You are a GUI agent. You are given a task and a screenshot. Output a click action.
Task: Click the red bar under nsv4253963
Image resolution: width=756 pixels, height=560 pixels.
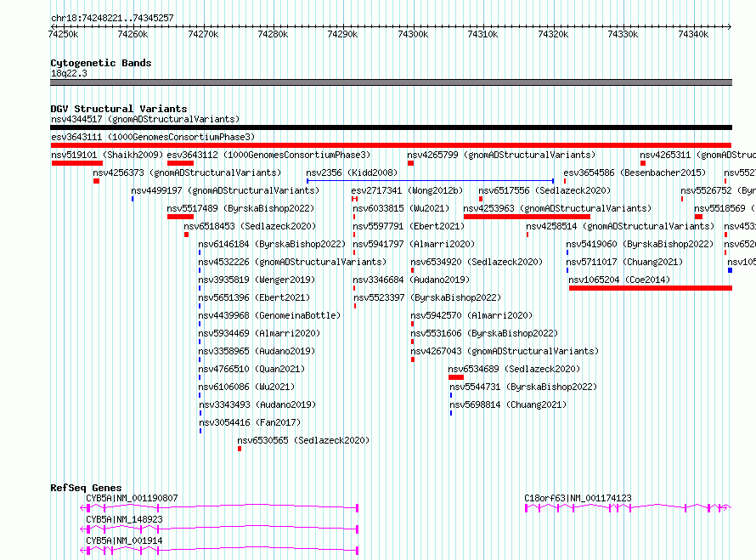526,217
